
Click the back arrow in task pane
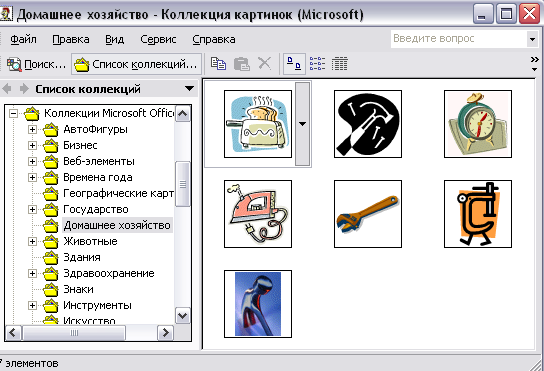pyautogui.click(x=7, y=89)
